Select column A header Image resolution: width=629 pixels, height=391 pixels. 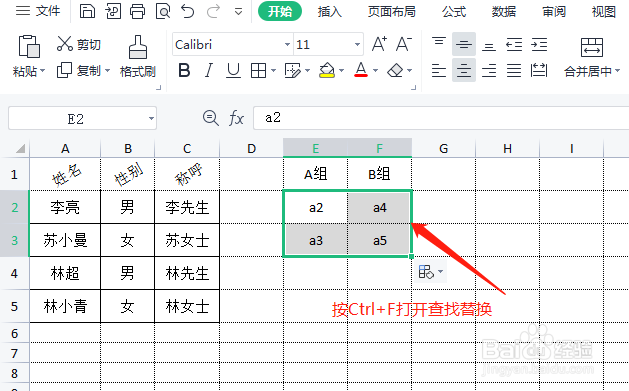click(x=65, y=149)
